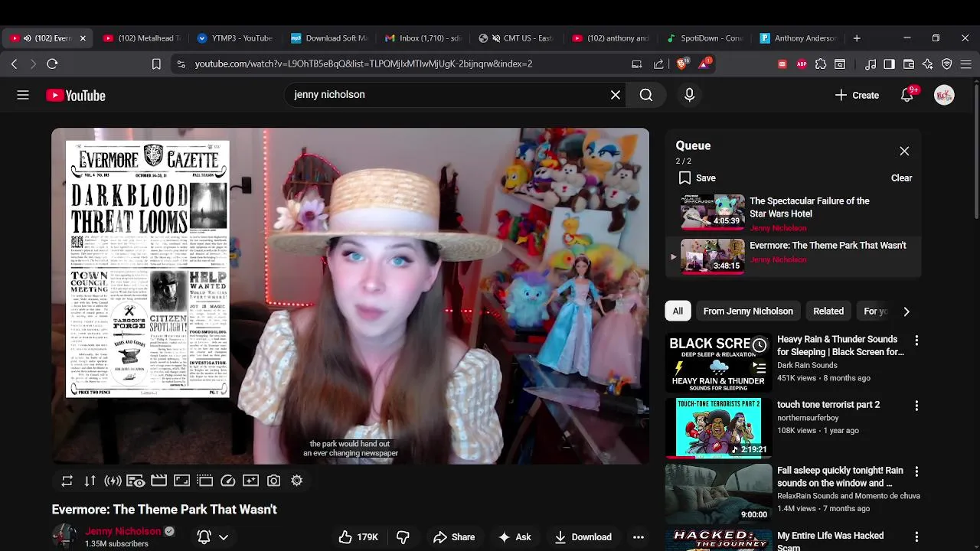Dislike this video
The image size is (980, 551).
pyautogui.click(x=403, y=537)
